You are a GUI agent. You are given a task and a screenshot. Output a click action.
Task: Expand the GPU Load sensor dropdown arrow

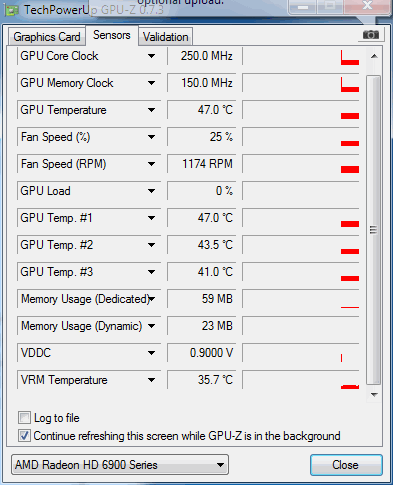[x=151, y=191]
